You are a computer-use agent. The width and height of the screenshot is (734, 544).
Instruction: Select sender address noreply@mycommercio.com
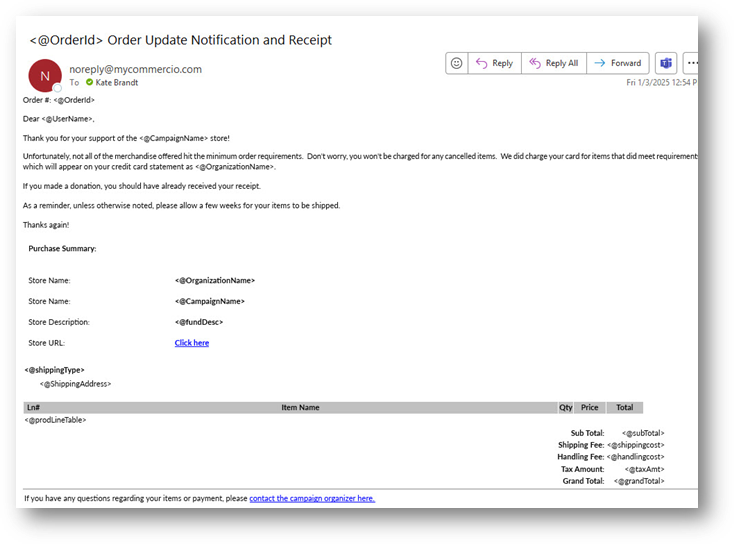point(135,69)
